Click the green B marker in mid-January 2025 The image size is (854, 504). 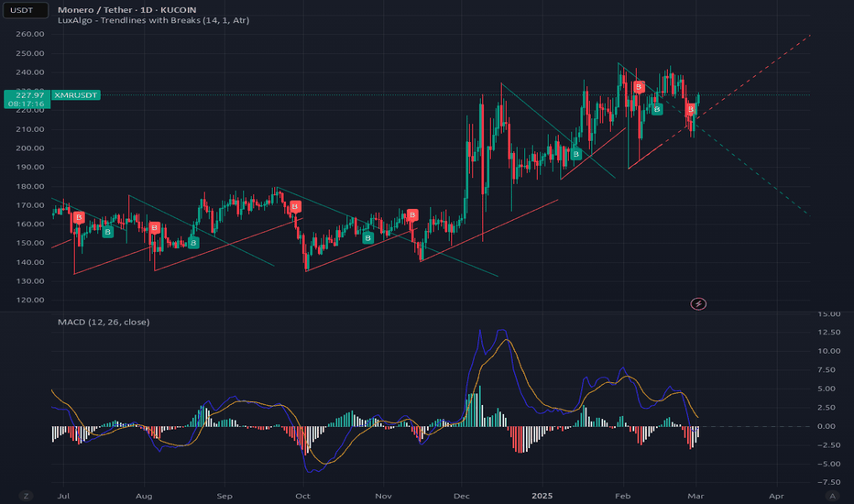coord(575,154)
